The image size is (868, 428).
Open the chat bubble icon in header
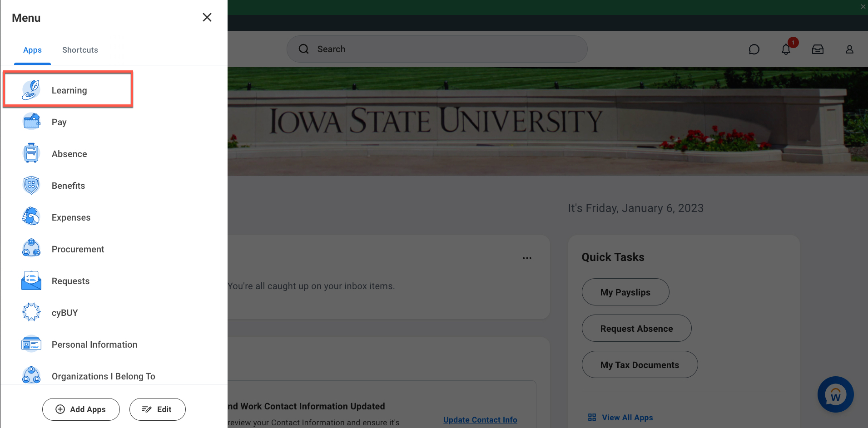coord(754,49)
